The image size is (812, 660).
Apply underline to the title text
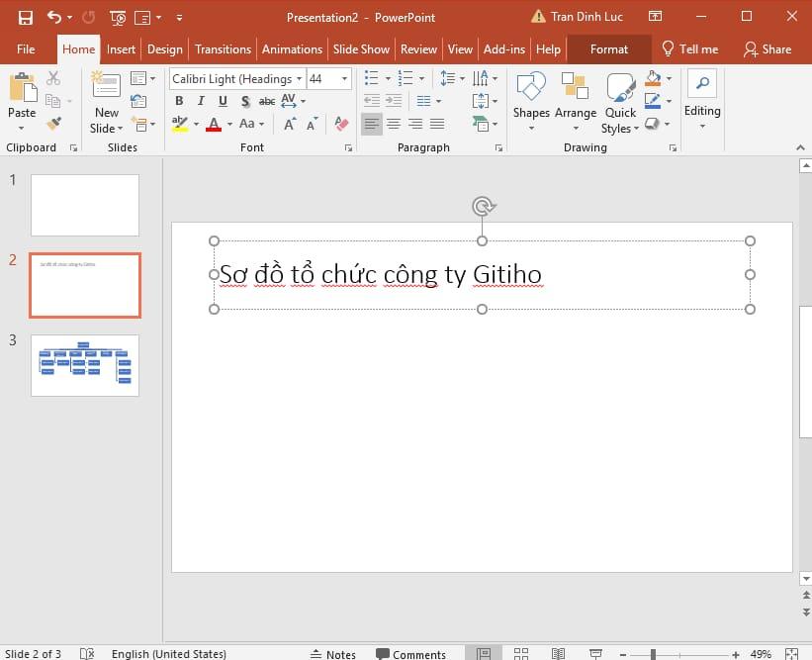(220, 101)
